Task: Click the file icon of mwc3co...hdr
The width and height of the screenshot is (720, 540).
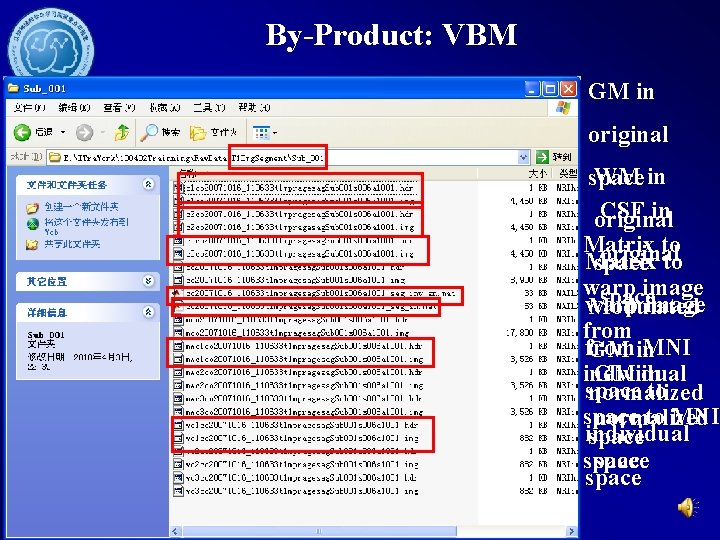Action: [x=178, y=398]
